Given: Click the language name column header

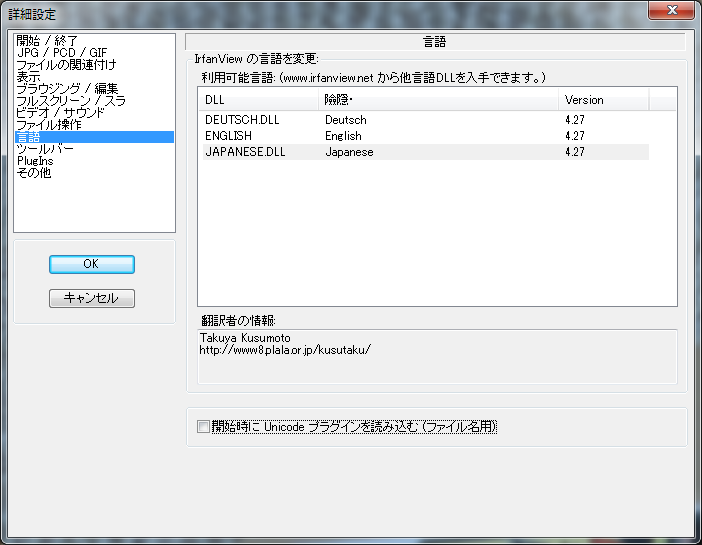Looking at the screenshot, I should pos(438,99).
